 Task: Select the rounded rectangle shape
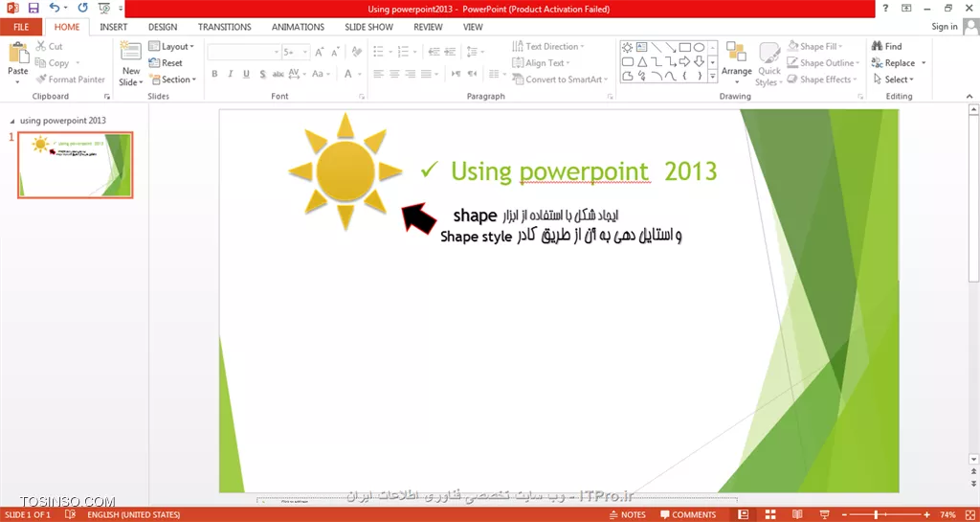[x=627, y=61]
